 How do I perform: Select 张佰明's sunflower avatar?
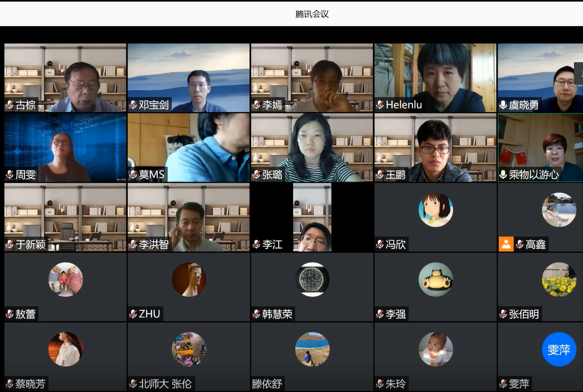tap(559, 280)
